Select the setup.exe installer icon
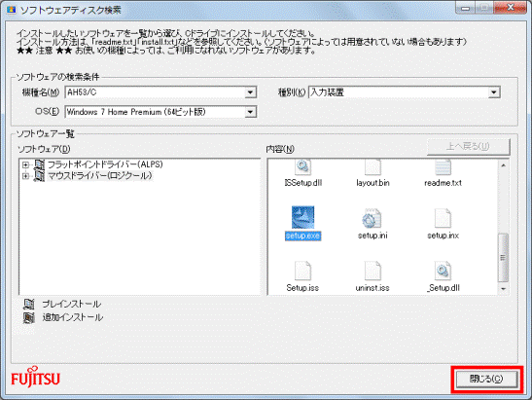 coord(302,217)
